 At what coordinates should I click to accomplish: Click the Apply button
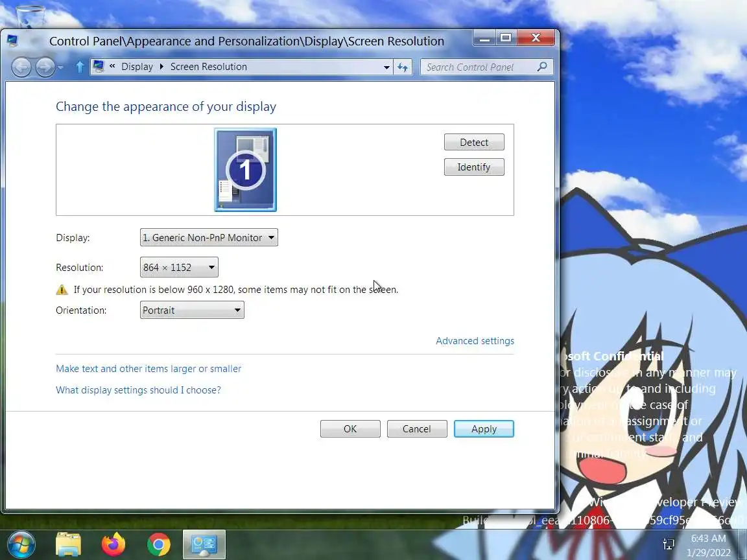484,428
